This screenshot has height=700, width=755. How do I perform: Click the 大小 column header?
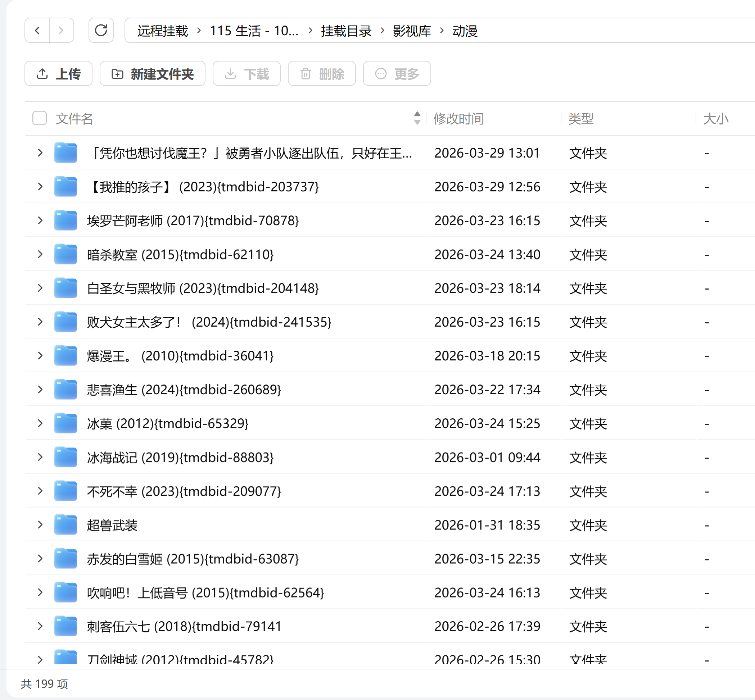716,119
